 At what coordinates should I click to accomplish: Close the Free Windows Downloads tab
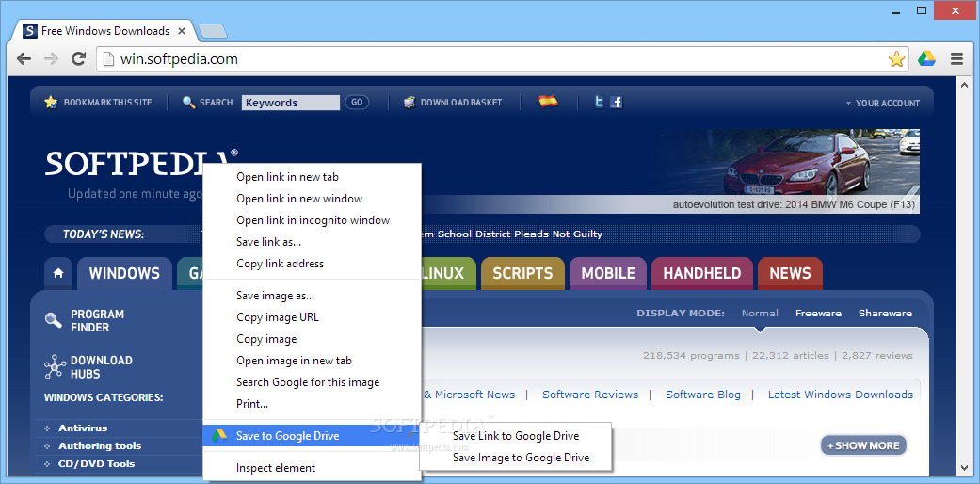(x=182, y=31)
